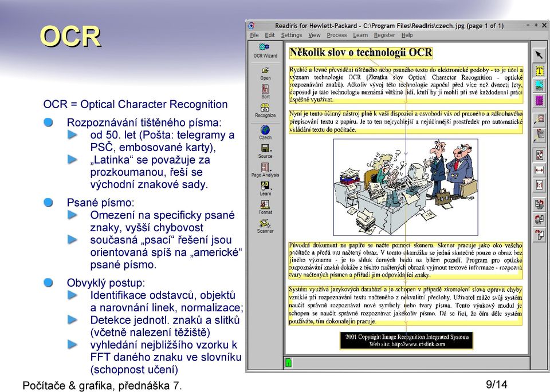Minimize the Readiris window
This screenshot has height=392, width=550.
[528, 25]
